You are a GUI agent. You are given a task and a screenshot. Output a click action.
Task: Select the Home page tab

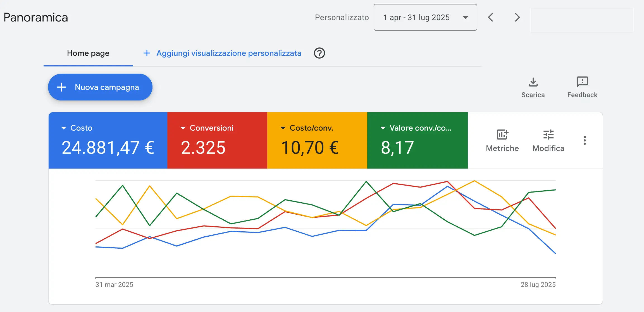coord(88,53)
